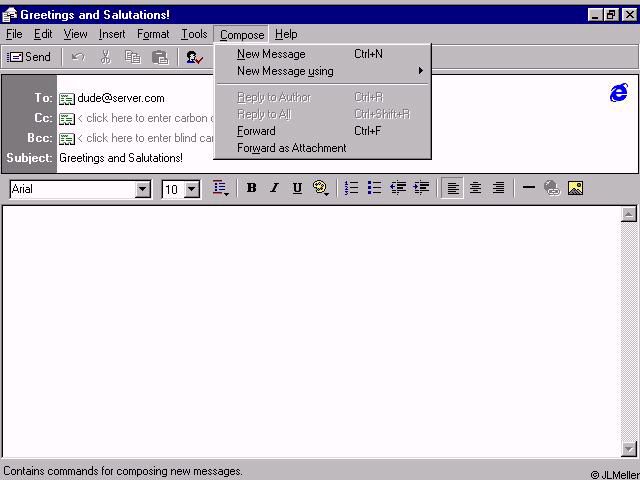Open the Help menu

click(x=286, y=34)
